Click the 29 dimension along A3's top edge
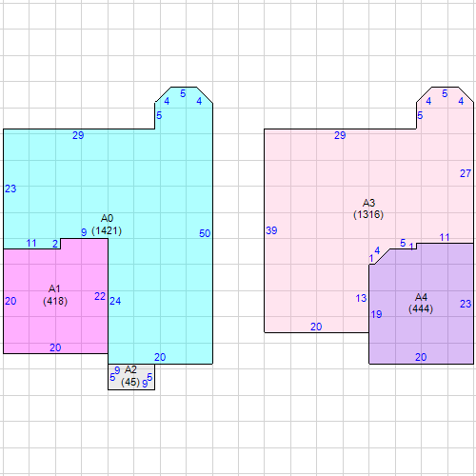The height and width of the screenshot is (476, 476). [x=340, y=135]
